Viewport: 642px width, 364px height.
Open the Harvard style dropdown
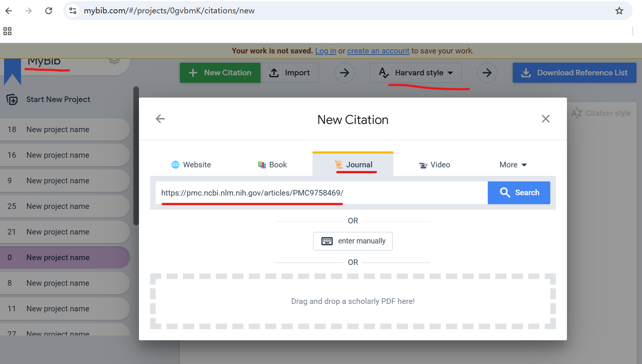click(416, 73)
